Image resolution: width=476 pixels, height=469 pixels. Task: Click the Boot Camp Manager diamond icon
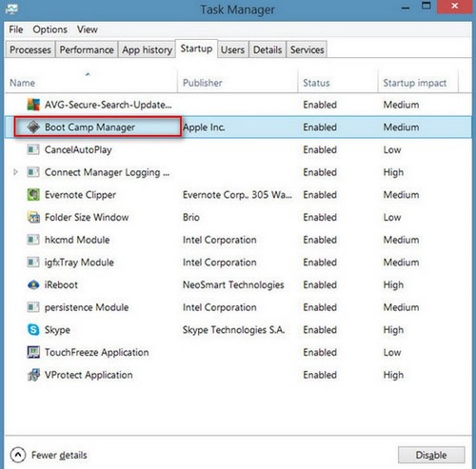tap(33, 127)
